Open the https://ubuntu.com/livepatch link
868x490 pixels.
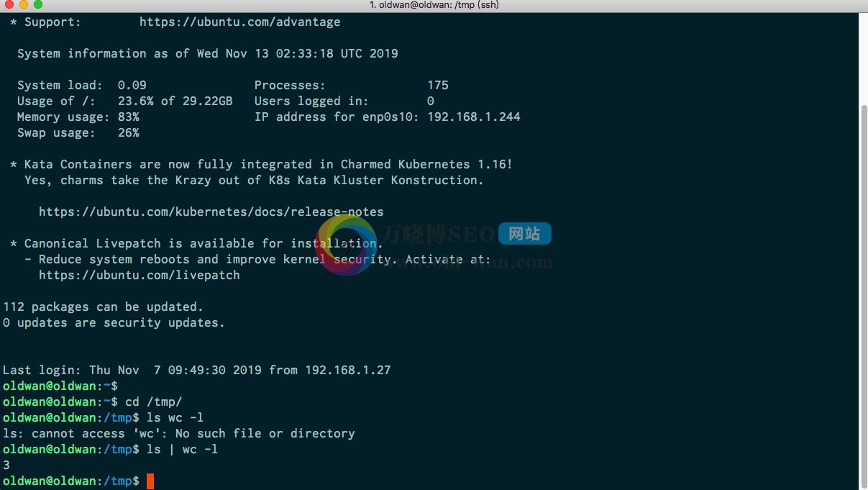(140, 276)
